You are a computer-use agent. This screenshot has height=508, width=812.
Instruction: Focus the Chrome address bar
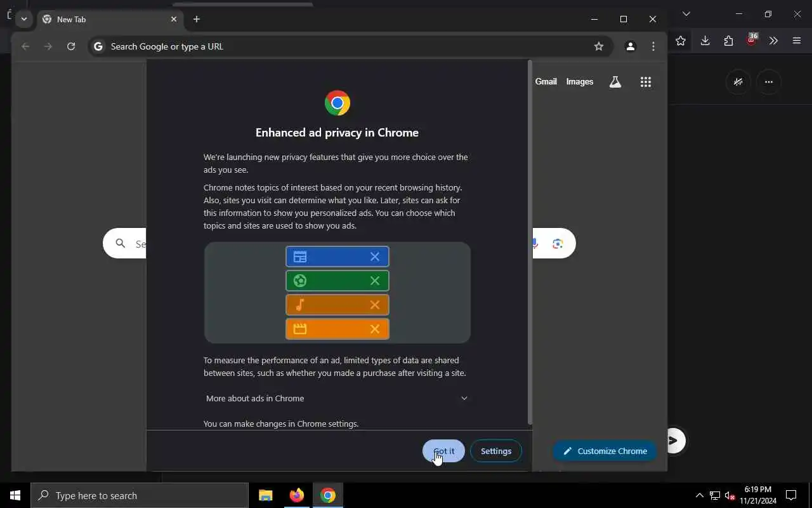[x=350, y=46]
